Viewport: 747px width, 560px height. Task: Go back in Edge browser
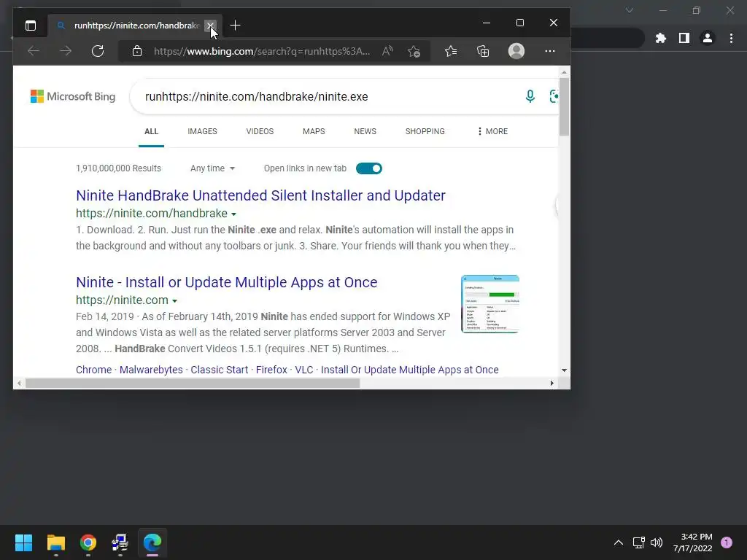click(x=34, y=51)
